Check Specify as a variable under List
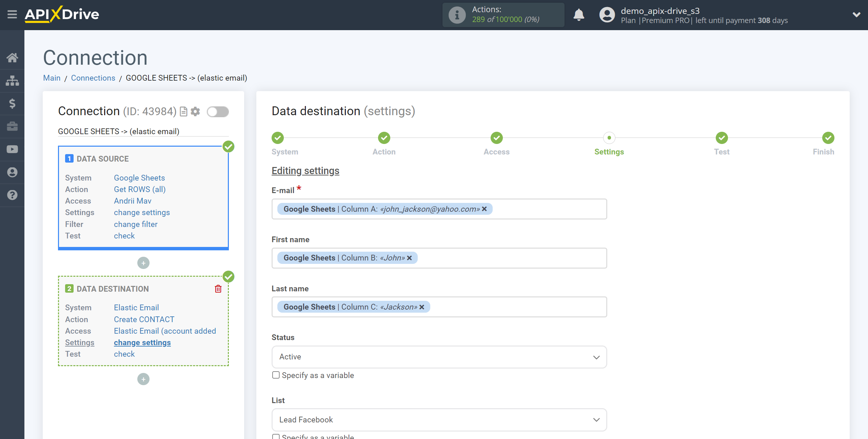868x439 pixels. coord(276,437)
